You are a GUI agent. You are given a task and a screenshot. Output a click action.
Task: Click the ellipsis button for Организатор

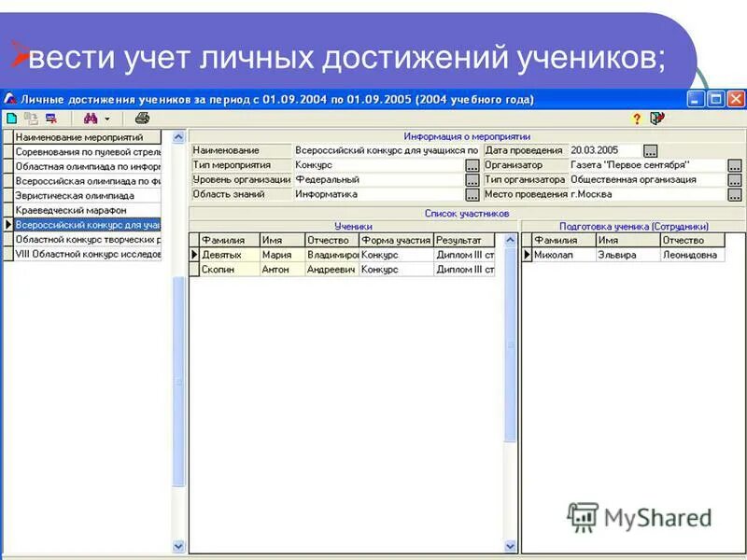click(734, 166)
